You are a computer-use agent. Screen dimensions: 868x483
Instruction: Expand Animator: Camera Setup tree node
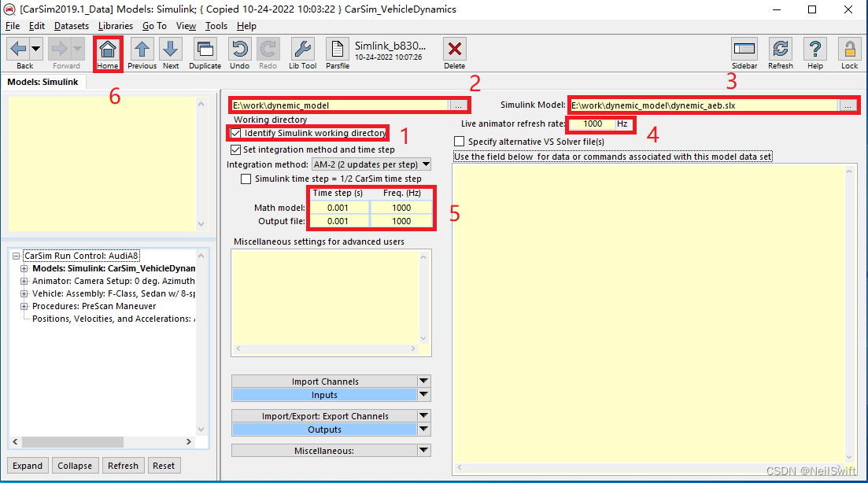24,281
